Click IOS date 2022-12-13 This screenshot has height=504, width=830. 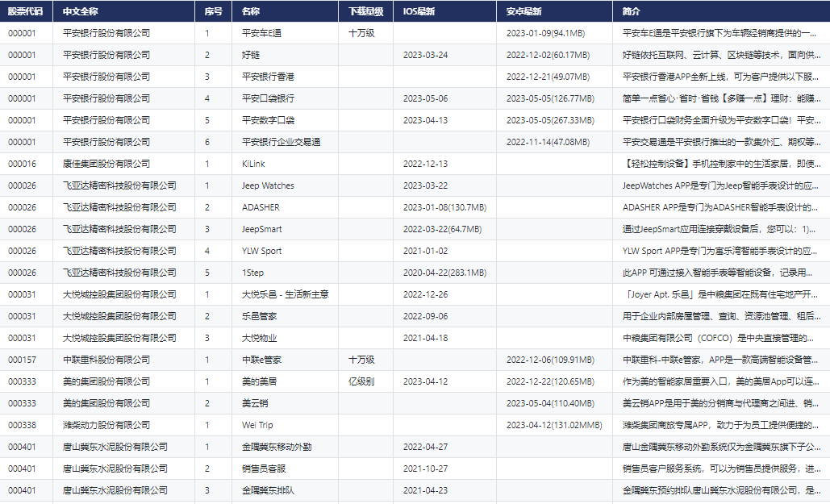[426, 164]
